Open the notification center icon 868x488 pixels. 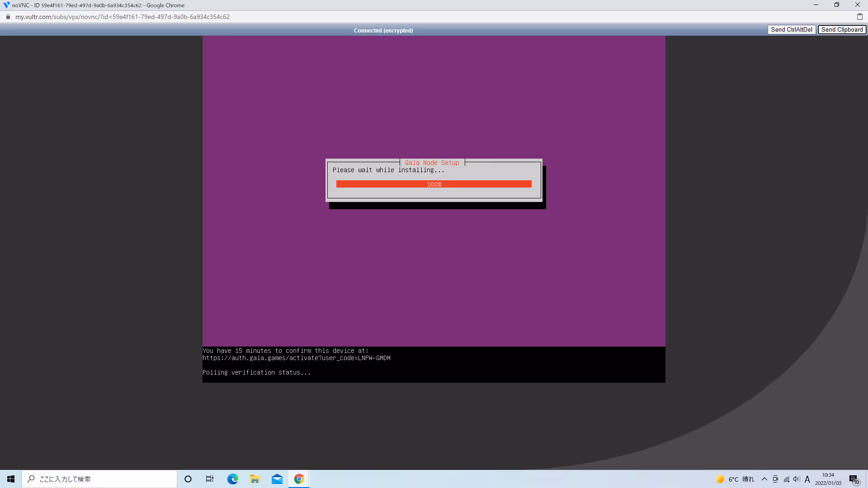[x=854, y=479]
